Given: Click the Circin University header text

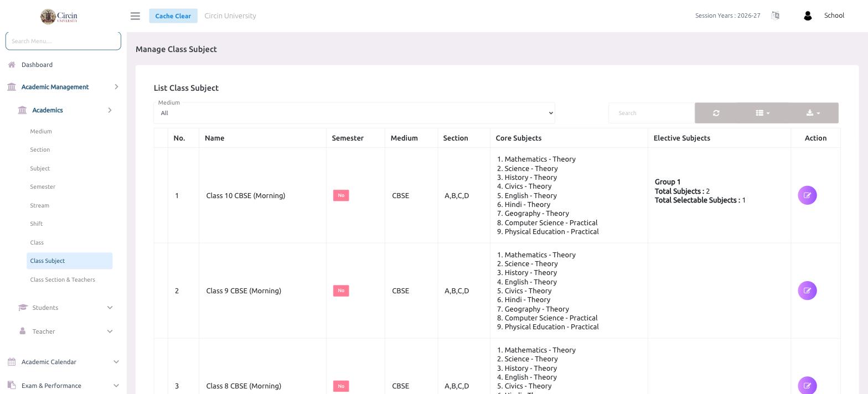Looking at the screenshot, I should [x=230, y=15].
